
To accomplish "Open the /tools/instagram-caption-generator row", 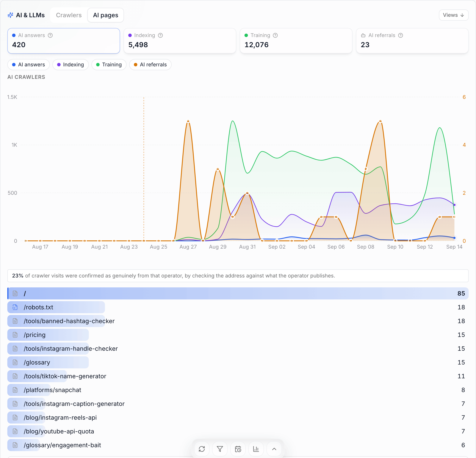I will click(238, 404).
